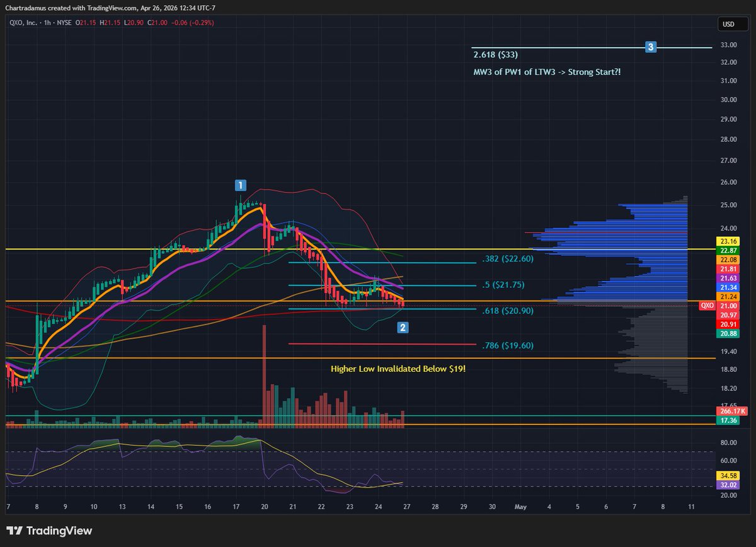Screen dimensions: 756x547
Task: Click the 25.00 price axis tick
Action: (x=730, y=205)
